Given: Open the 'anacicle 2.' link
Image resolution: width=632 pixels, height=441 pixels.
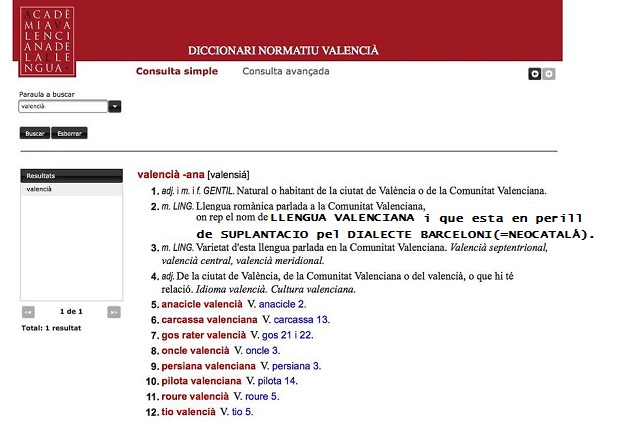Looking at the screenshot, I should 282,304.
